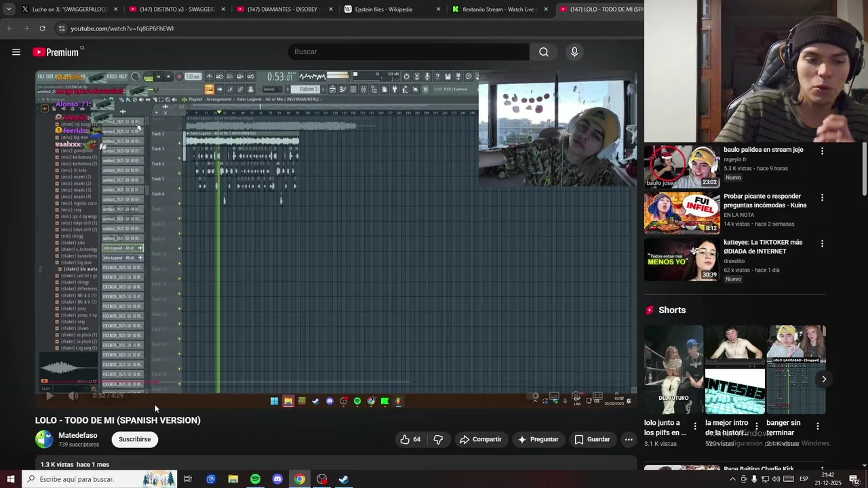Click the Compartir share button

[480, 439]
